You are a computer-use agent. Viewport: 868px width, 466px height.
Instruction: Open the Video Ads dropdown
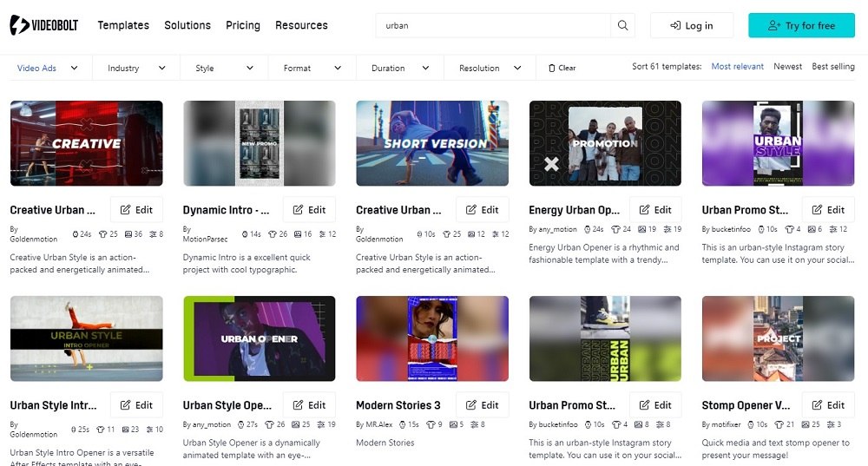point(48,68)
